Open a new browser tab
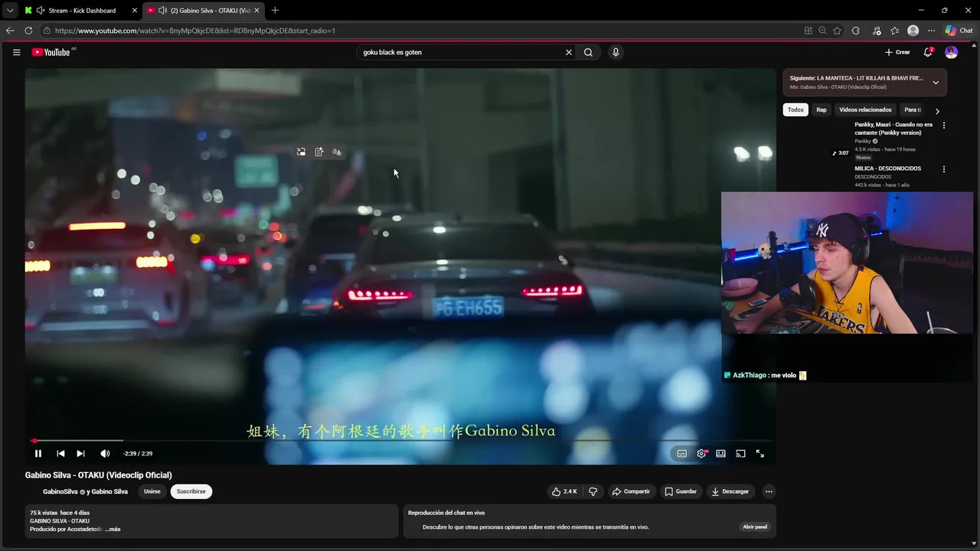 coord(275,10)
